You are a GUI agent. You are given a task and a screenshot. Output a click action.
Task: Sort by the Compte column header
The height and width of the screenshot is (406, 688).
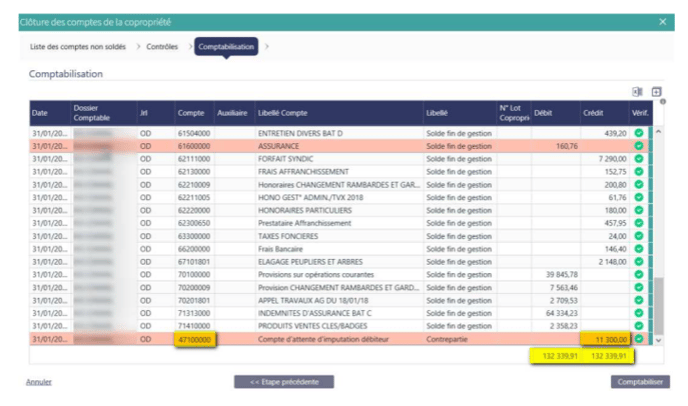click(x=191, y=114)
